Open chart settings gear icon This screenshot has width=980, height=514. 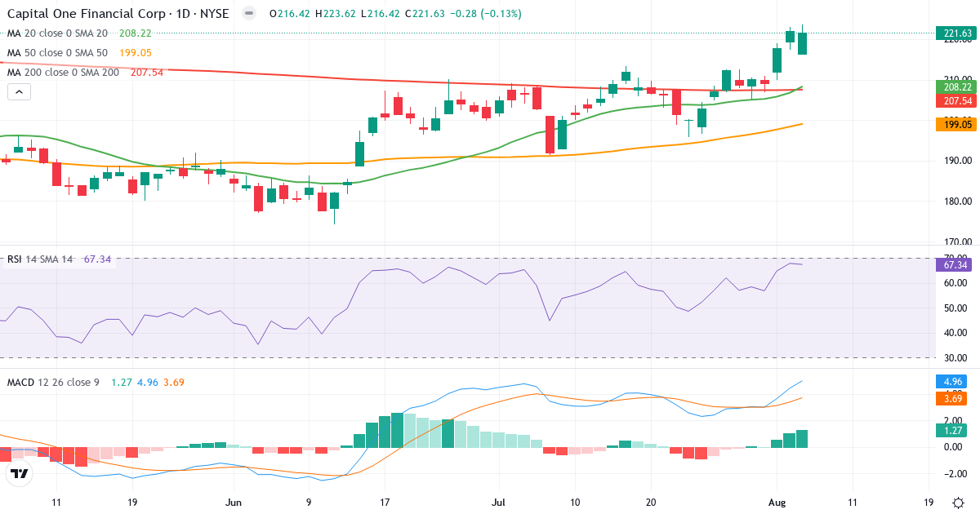point(957,503)
